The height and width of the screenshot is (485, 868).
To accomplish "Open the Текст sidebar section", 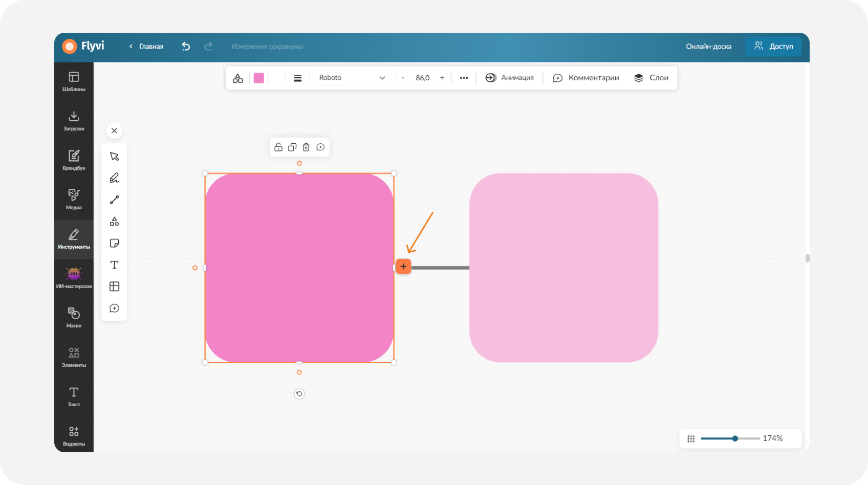I will point(74,396).
